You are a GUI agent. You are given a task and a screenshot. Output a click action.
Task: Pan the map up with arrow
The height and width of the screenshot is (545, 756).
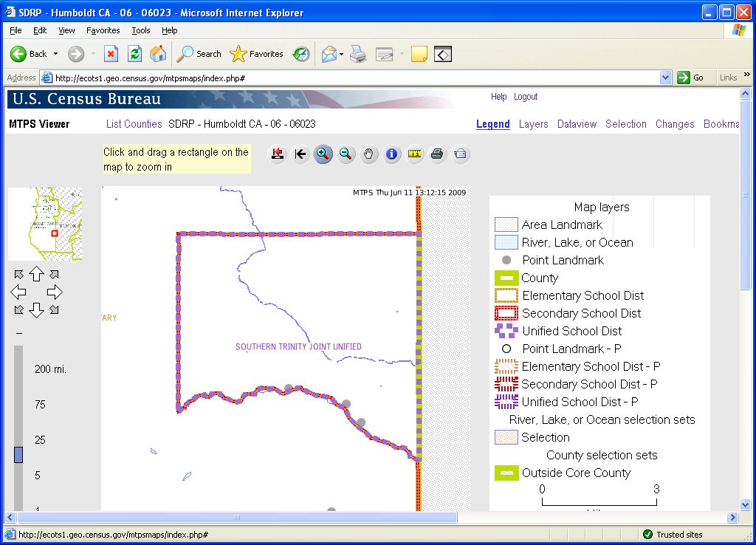point(36,275)
